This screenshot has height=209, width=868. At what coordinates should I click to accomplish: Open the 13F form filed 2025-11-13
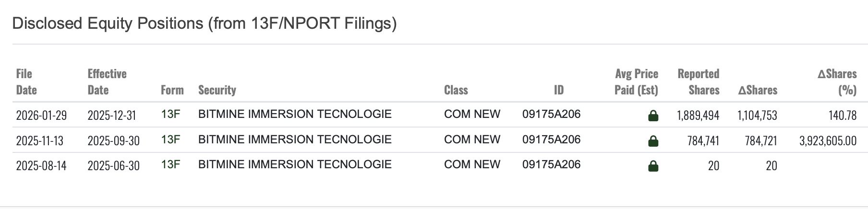(170, 139)
